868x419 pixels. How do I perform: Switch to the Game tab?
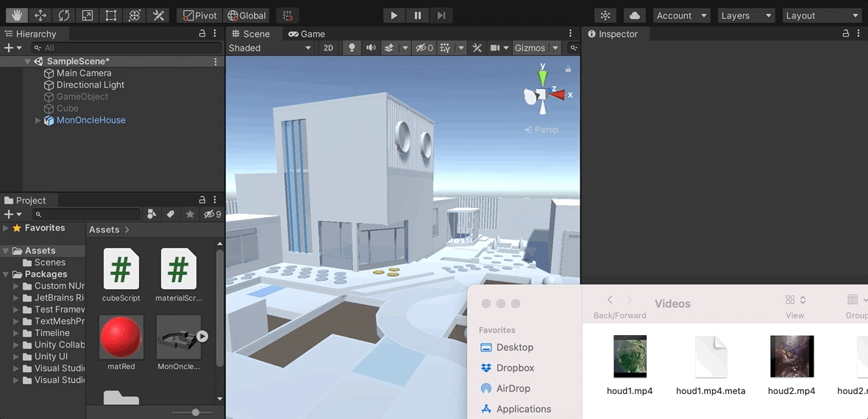(307, 34)
